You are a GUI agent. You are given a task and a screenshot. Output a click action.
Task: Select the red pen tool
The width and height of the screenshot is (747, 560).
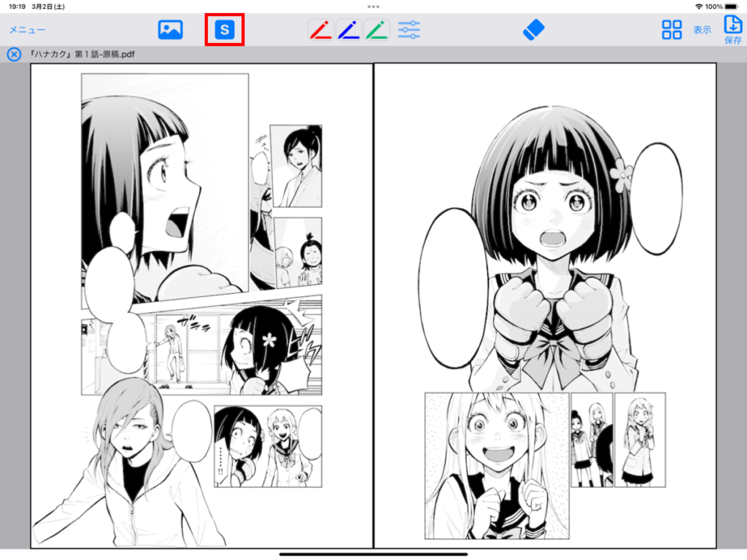coord(321,29)
